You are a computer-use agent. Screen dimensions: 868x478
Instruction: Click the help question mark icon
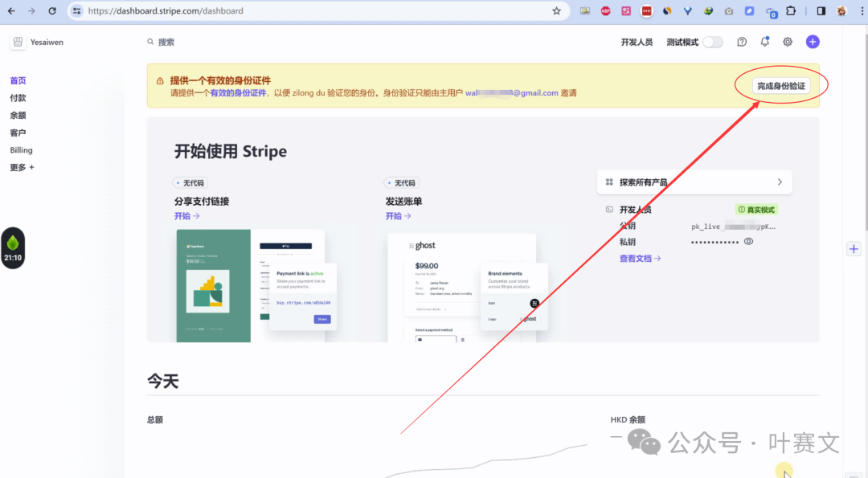(x=742, y=42)
